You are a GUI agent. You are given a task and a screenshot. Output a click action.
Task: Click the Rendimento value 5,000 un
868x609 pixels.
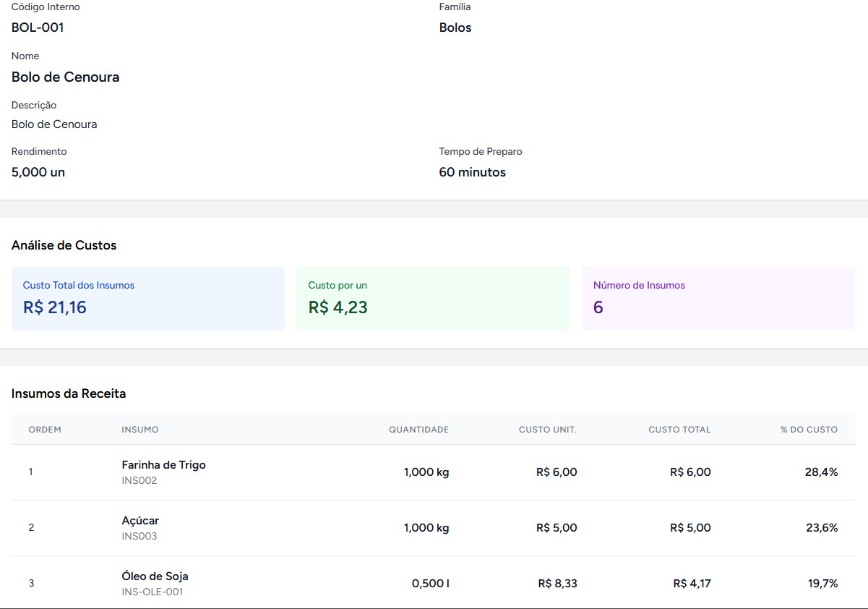point(38,172)
